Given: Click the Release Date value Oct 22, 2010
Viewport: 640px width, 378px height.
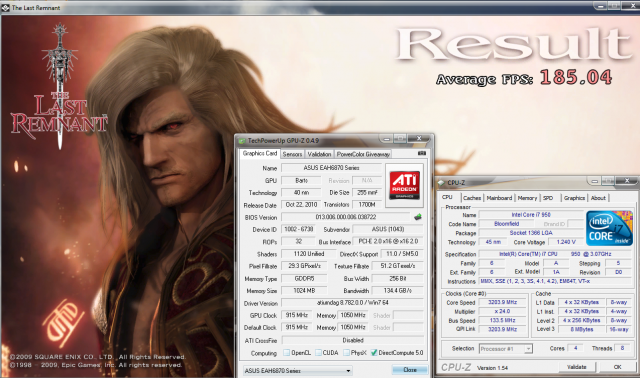Looking at the screenshot, I should click(x=301, y=205).
